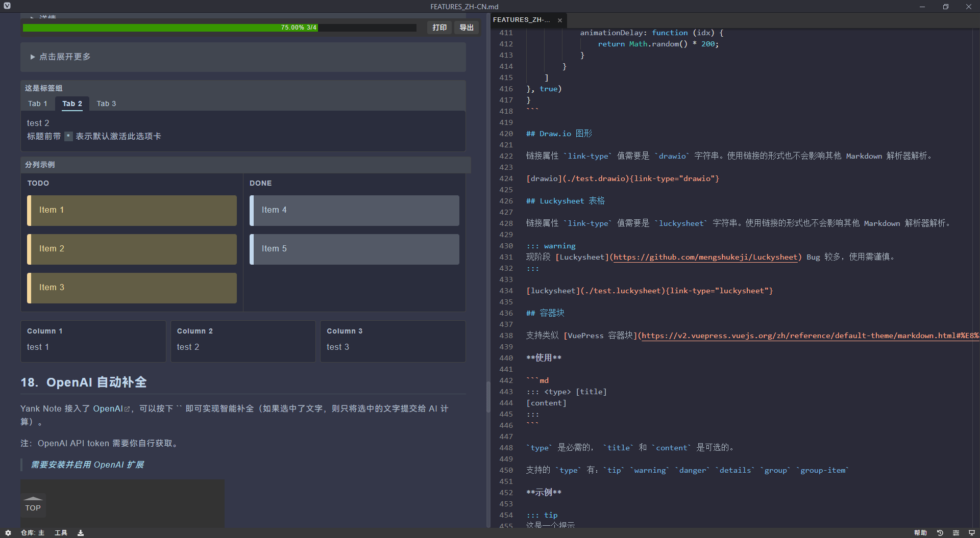This screenshot has height=538, width=980.
Task: Click Column 2 heading text
Action: (195, 331)
